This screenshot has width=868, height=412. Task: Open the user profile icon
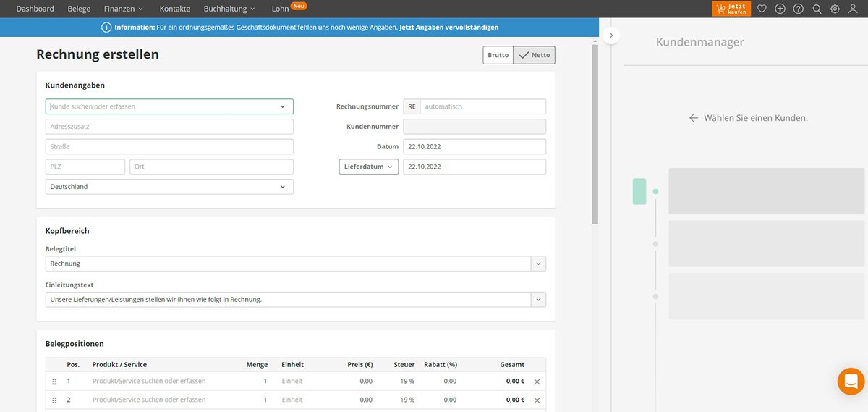pos(853,9)
